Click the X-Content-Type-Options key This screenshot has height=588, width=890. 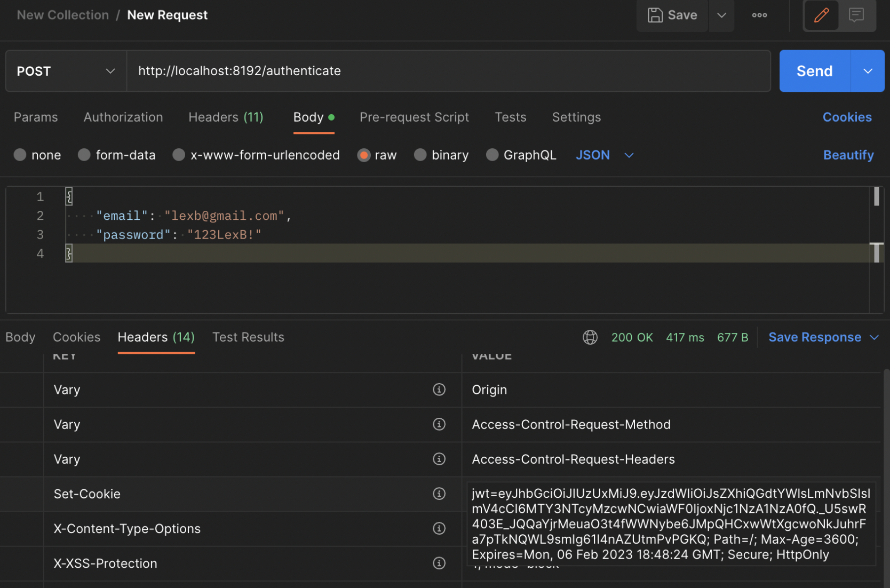(127, 528)
